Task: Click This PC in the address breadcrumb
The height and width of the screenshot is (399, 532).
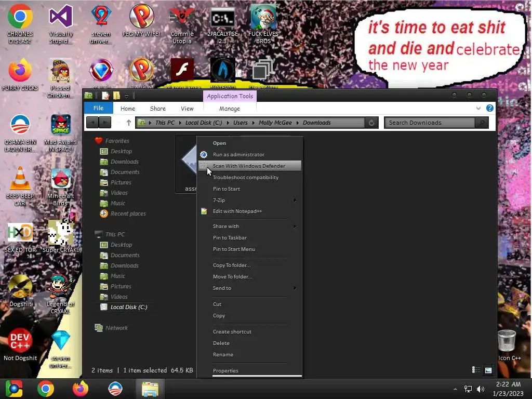Action: [x=165, y=123]
